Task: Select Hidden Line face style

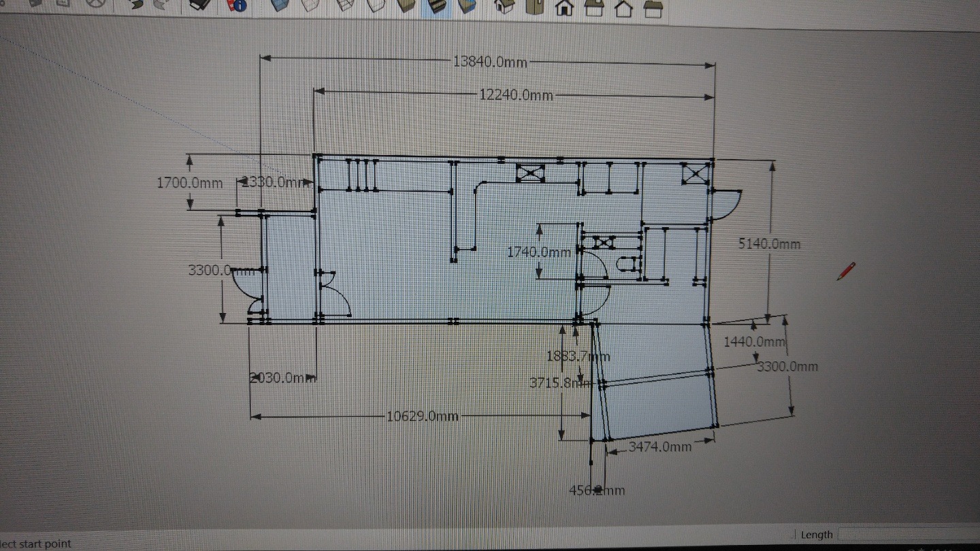Action: (x=375, y=6)
